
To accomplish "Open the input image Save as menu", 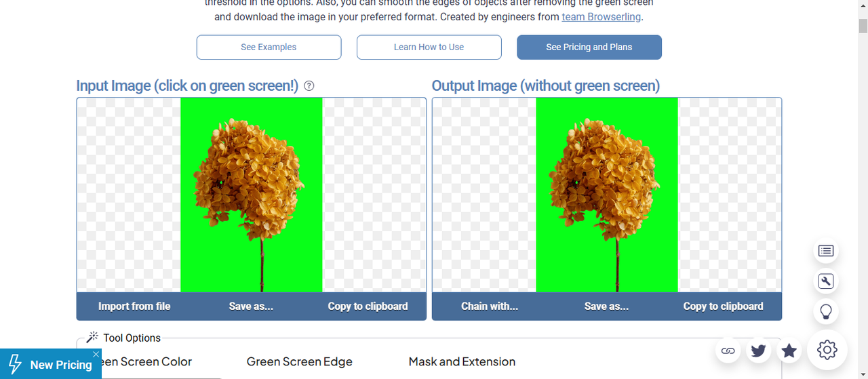I will coord(251,306).
